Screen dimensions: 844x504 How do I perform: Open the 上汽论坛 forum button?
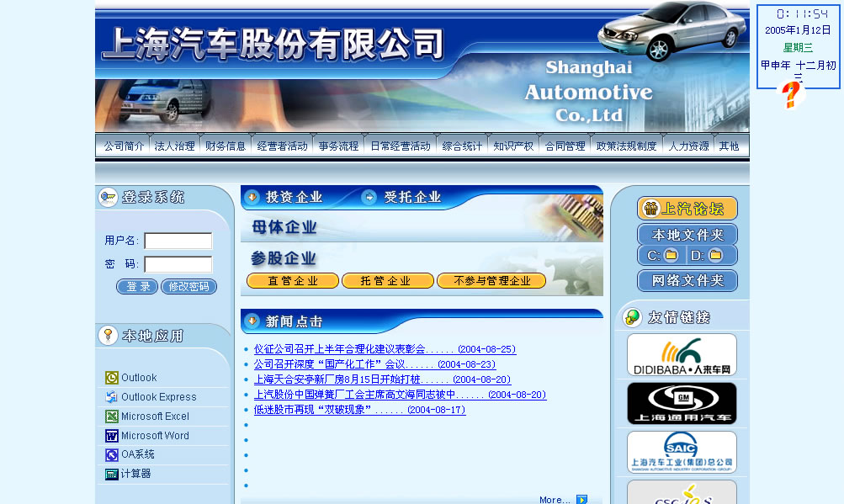pos(687,209)
